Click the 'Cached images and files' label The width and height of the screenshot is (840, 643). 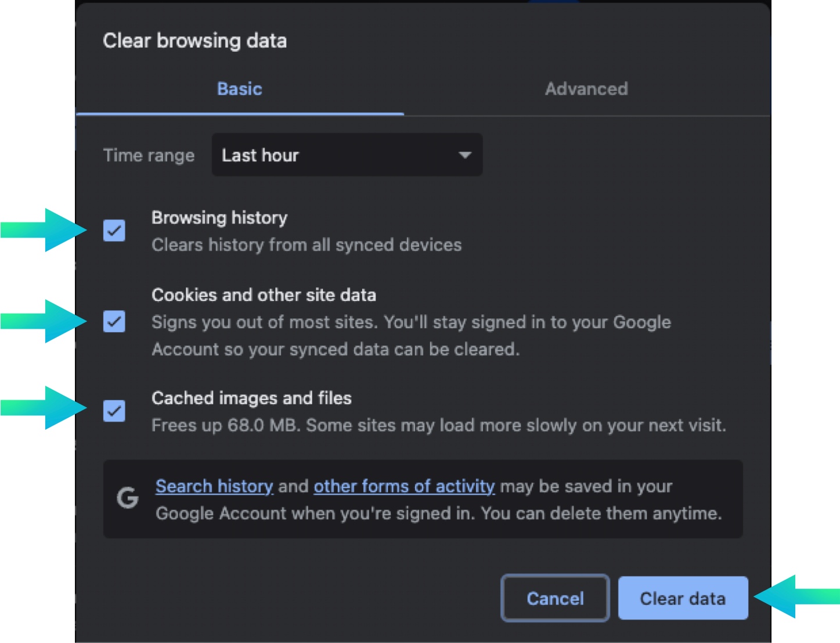click(251, 398)
